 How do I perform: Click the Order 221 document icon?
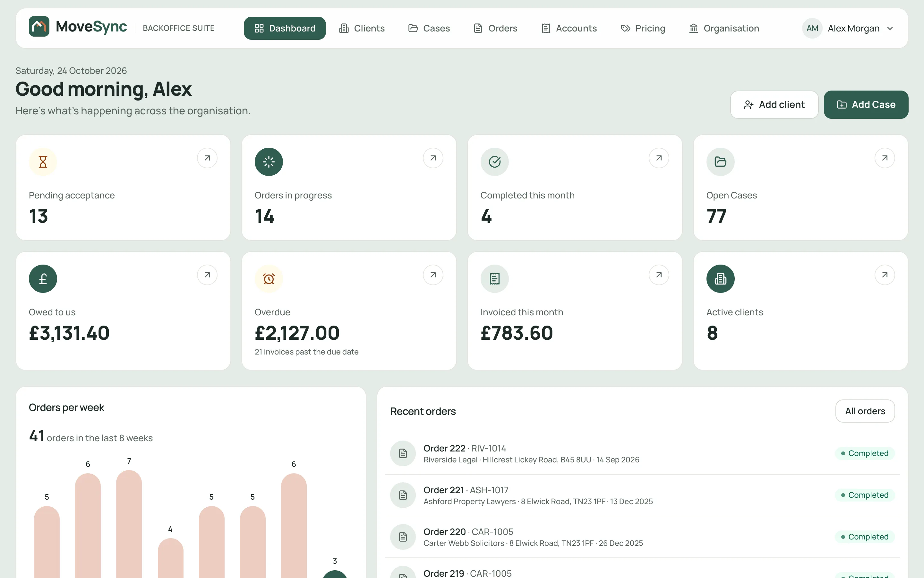coord(403,495)
